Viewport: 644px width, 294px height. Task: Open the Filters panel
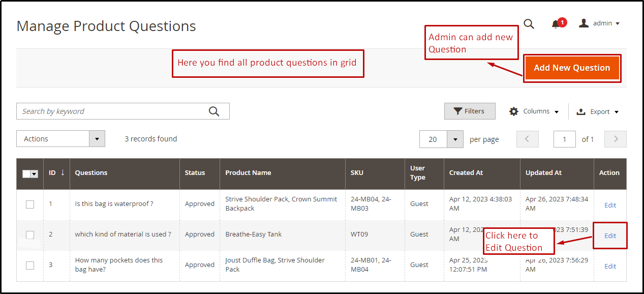(x=469, y=111)
